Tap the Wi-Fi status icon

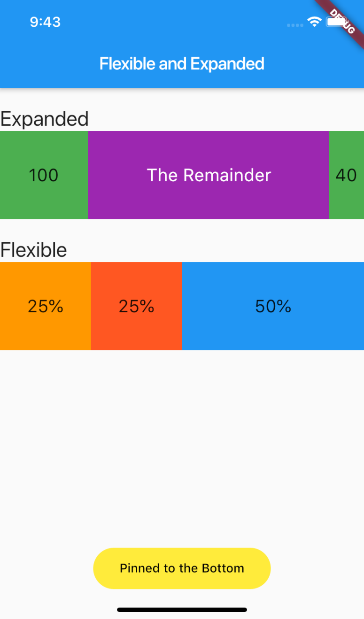tap(314, 22)
